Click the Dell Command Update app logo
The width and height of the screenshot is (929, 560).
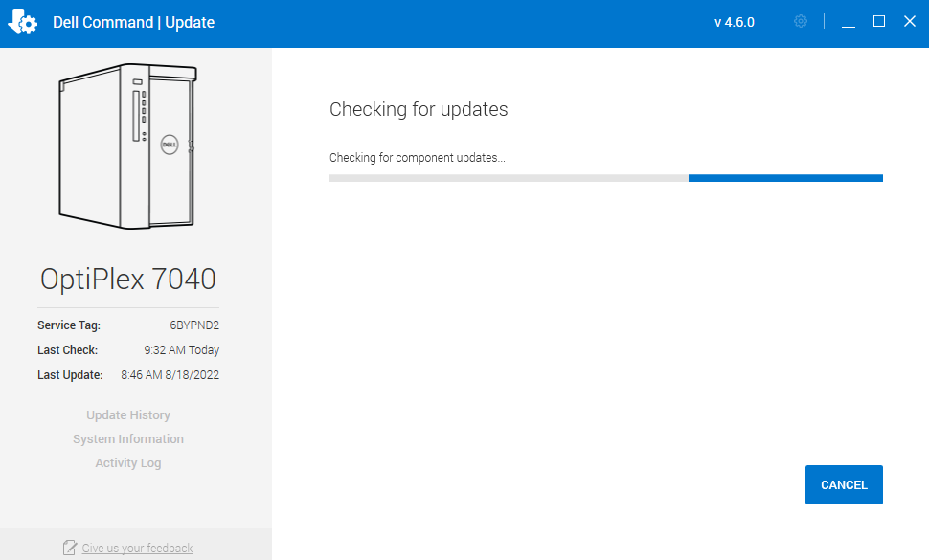[x=23, y=22]
